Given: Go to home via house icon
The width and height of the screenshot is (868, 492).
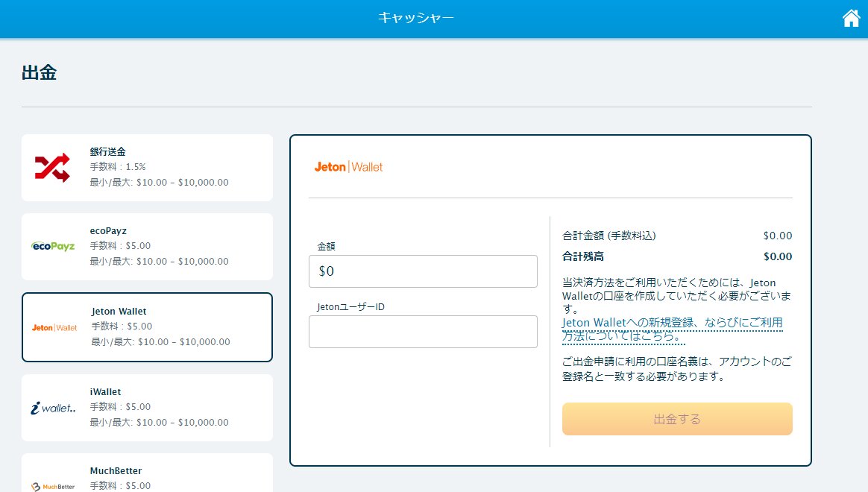Looking at the screenshot, I should click(851, 18).
